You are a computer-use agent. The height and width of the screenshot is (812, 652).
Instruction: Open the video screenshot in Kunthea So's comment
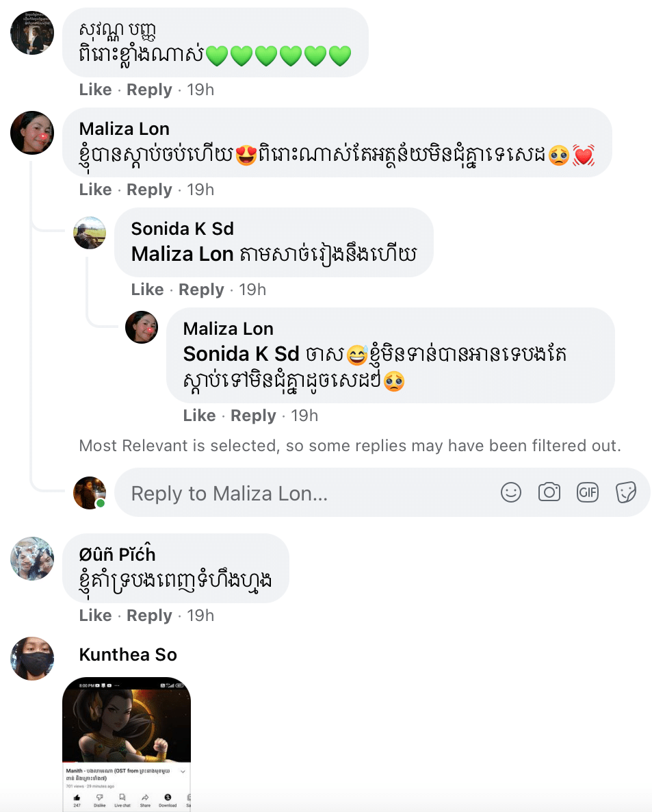tap(127, 744)
